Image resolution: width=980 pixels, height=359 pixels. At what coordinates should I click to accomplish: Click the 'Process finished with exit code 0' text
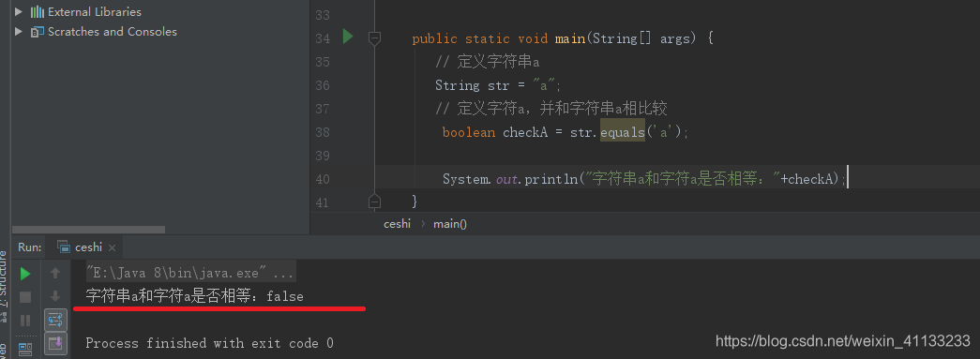209,343
